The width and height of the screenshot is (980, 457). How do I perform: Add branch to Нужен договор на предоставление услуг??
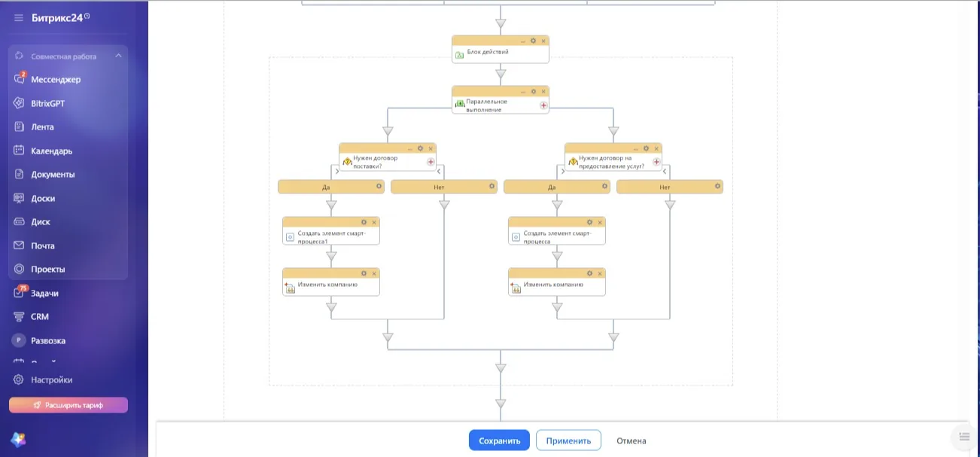[x=656, y=162]
